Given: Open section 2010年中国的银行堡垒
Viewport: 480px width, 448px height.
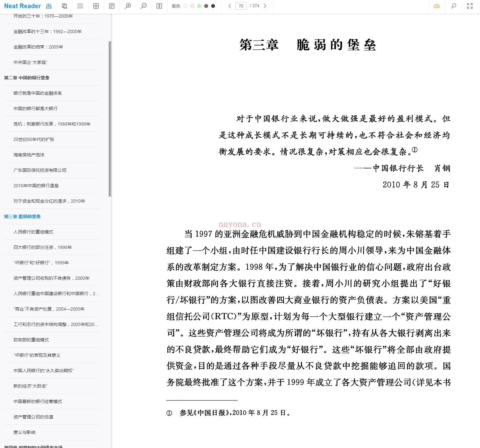Looking at the screenshot, I should [36, 186].
